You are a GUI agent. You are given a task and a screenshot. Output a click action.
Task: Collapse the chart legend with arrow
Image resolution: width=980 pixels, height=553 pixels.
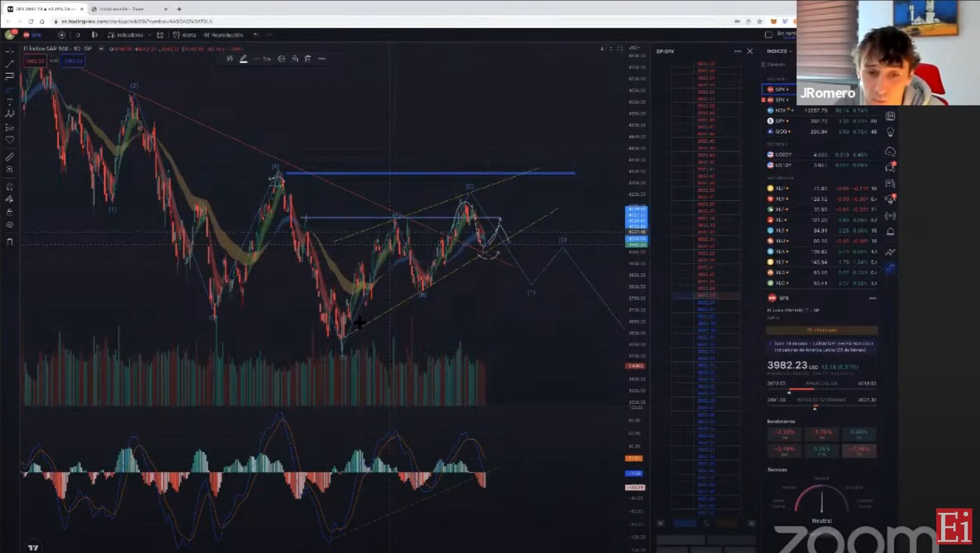click(x=101, y=49)
